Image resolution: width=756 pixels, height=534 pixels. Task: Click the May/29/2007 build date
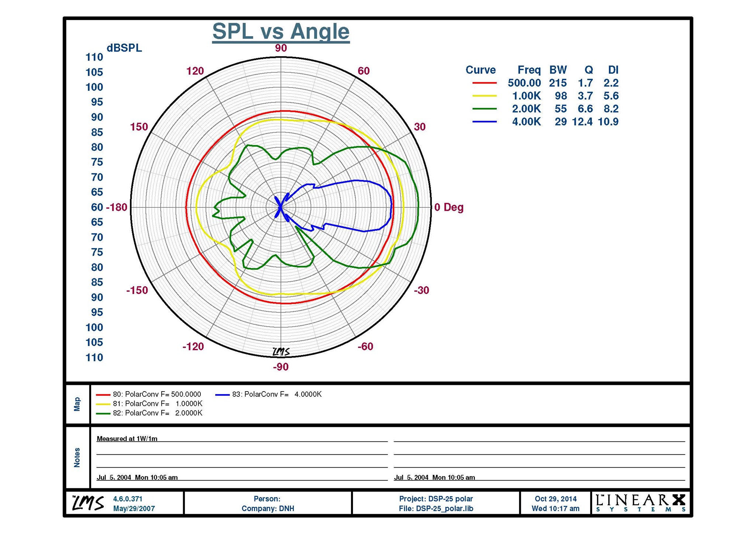point(134,509)
